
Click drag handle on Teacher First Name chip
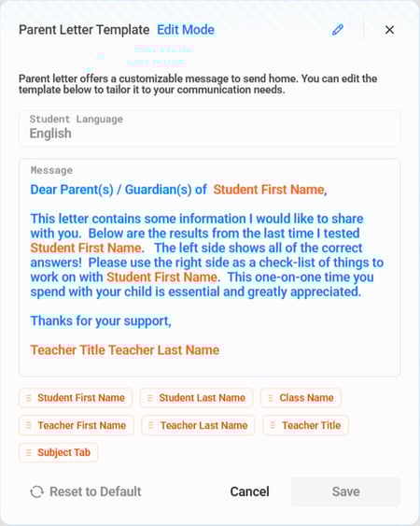click(29, 425)
